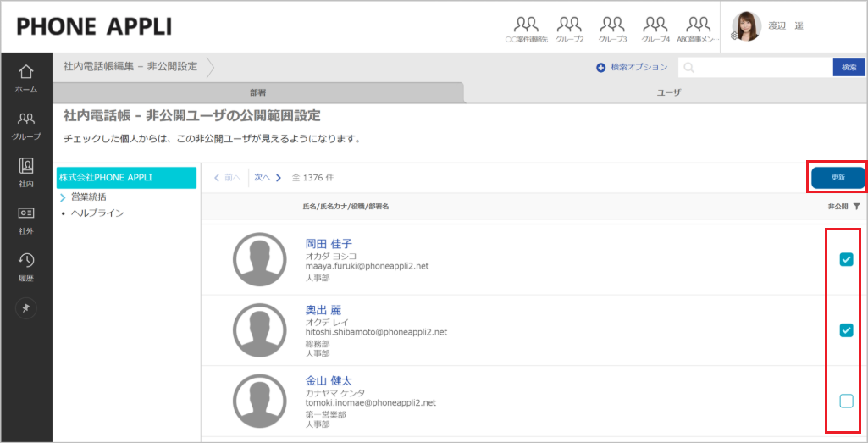Screen dimensions: 868x443
Task: Open 社内 directory in the sidebar
Action: tap(25, 171)
